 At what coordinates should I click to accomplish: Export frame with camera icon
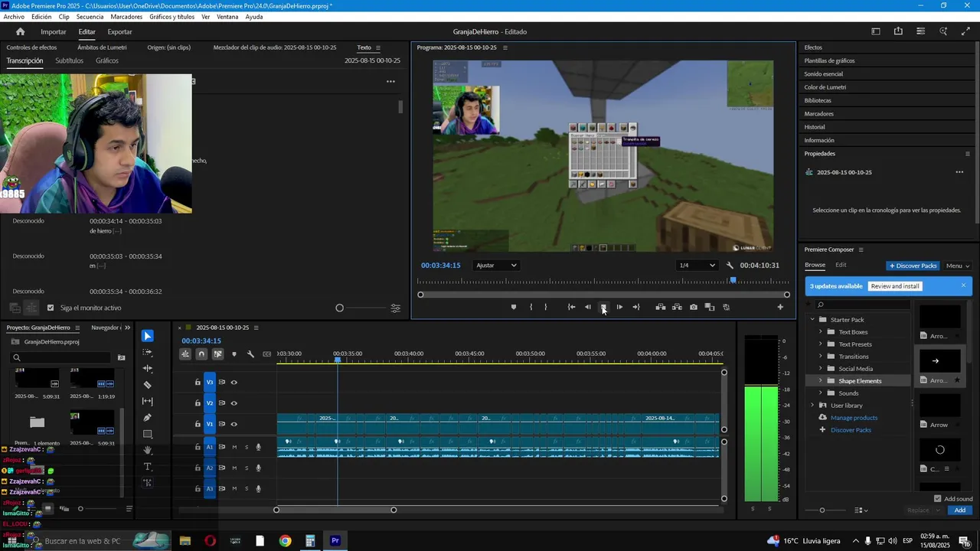(x=694, y=307)
